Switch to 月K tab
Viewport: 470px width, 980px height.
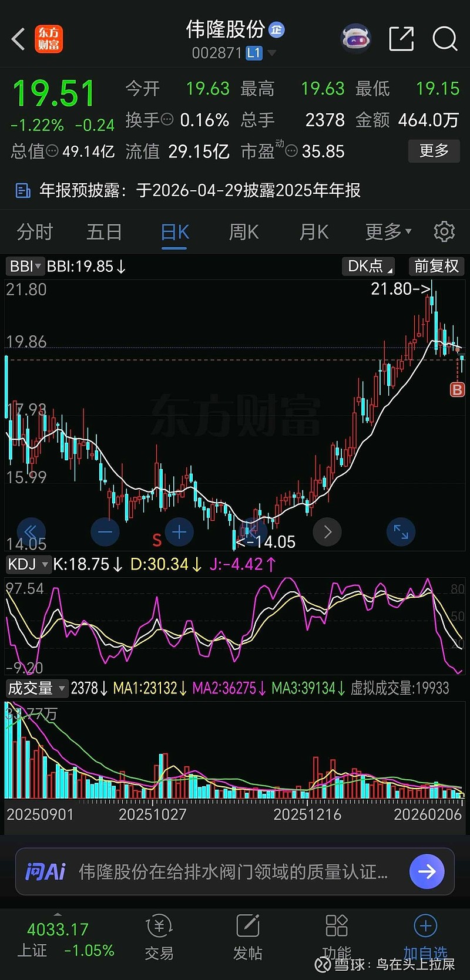click(314, 232)
